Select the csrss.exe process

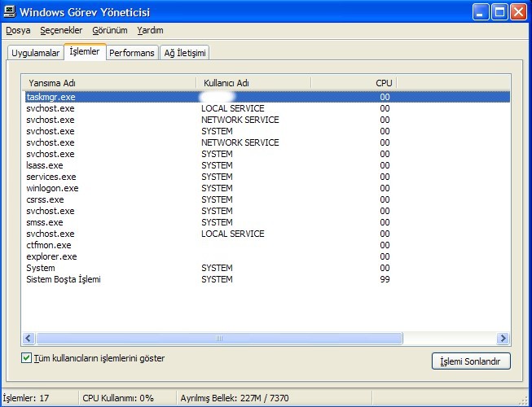pos(45,199)
